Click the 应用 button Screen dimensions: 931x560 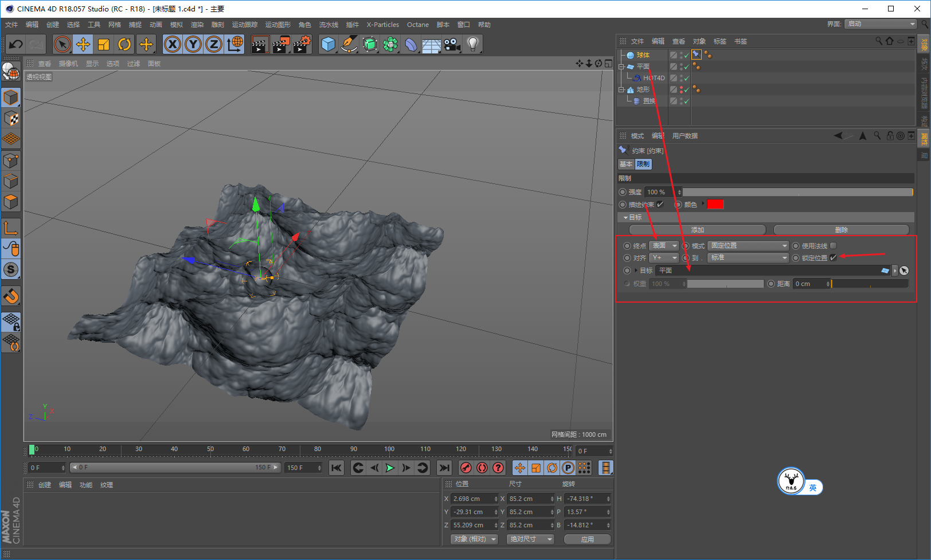click(x=588, y=539)
